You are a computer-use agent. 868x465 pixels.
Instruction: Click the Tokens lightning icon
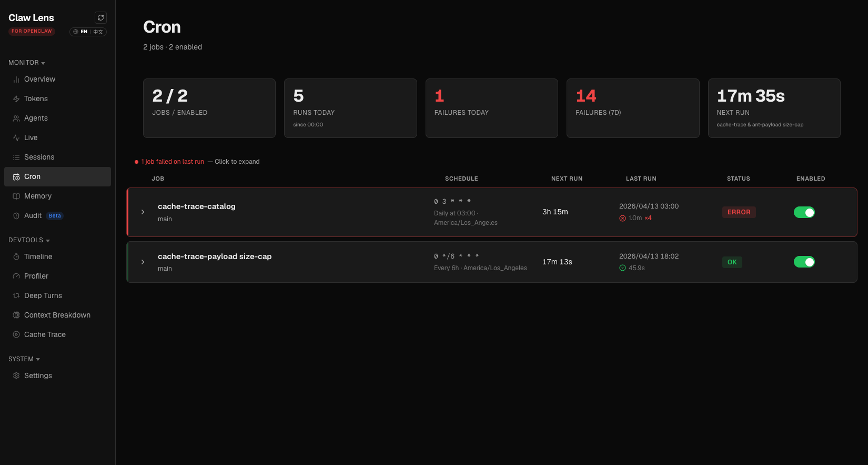[x=16, y=99]
